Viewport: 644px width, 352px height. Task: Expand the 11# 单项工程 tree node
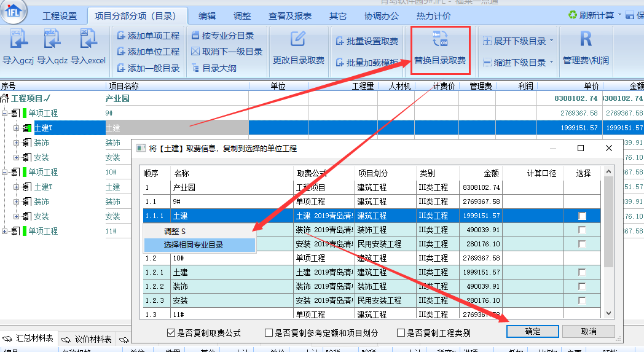coord(5,231)
